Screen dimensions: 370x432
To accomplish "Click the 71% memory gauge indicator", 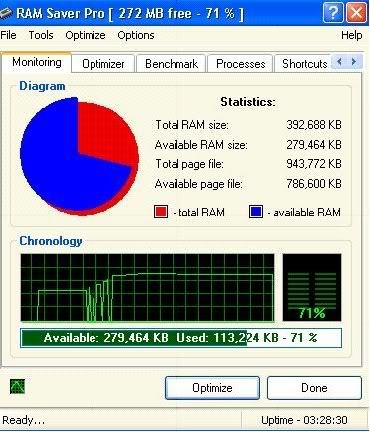I will tap(312, 287).
